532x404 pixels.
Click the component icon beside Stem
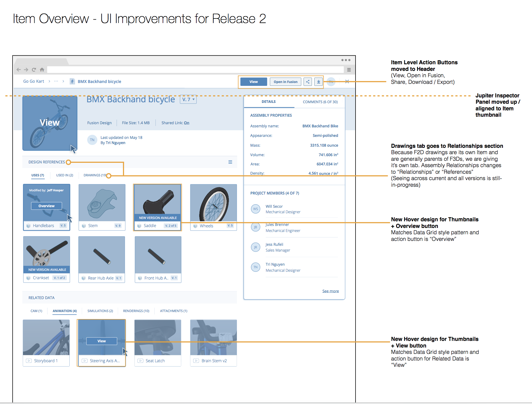pos(84,226)
